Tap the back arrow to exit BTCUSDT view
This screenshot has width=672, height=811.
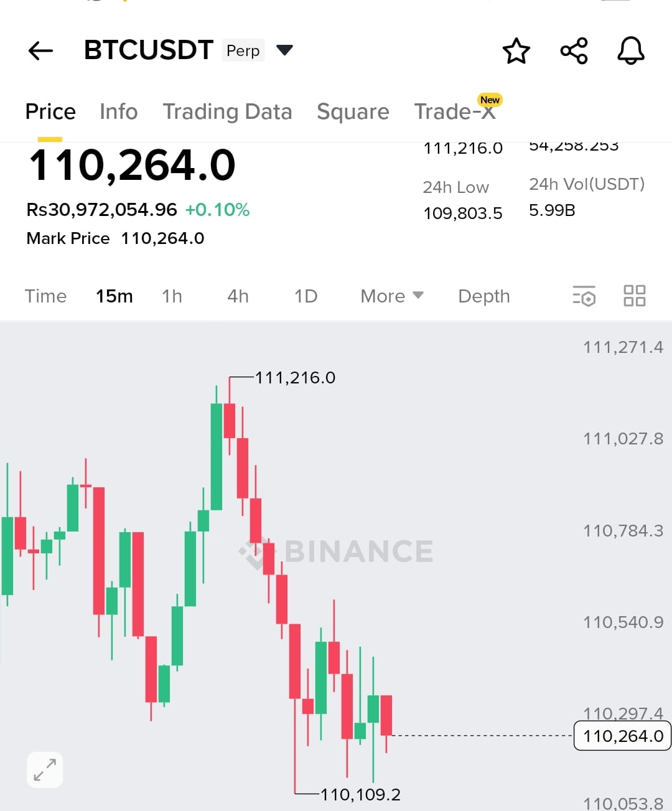40,51
